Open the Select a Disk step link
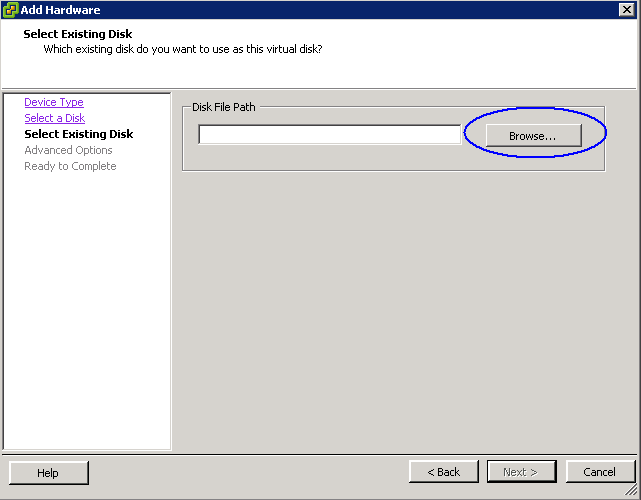 55,118
